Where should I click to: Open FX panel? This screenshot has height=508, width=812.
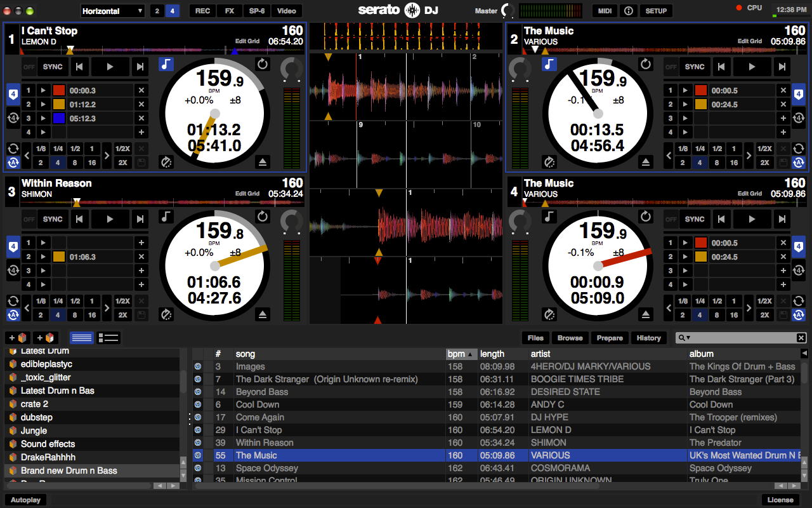point(230,11)
